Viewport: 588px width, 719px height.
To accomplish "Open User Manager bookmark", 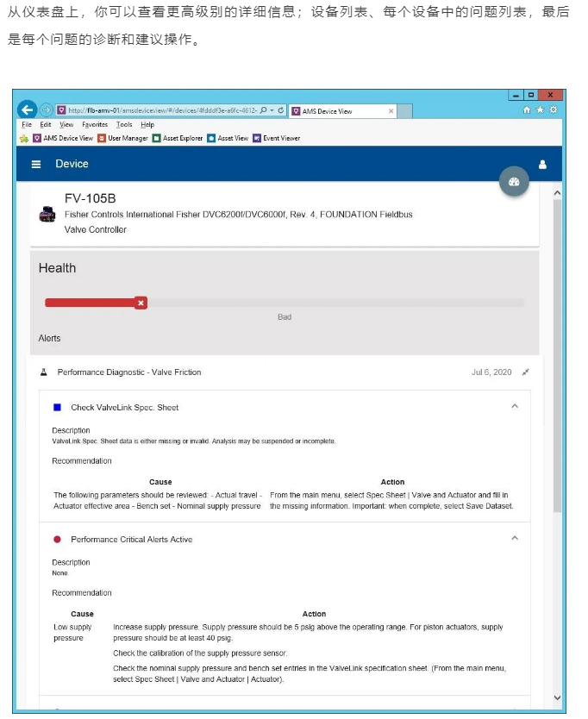I will pos(123,138).
